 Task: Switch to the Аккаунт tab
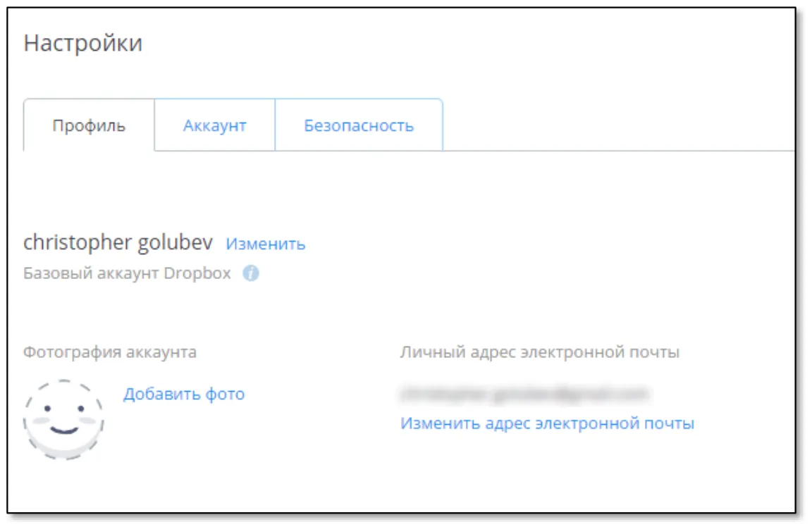click(x=215, y=125)
